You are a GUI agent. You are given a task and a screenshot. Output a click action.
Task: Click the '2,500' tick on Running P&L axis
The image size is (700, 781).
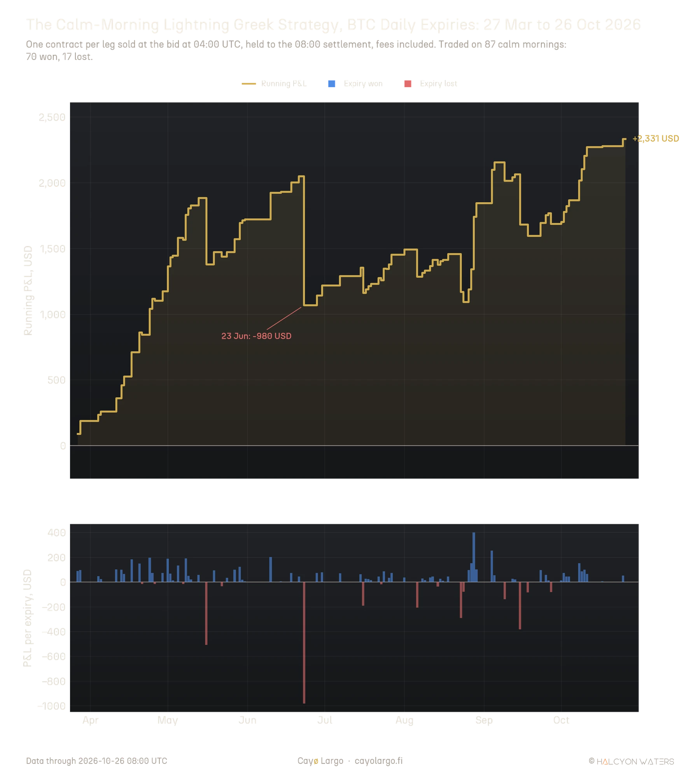click(x=52, y=117)
